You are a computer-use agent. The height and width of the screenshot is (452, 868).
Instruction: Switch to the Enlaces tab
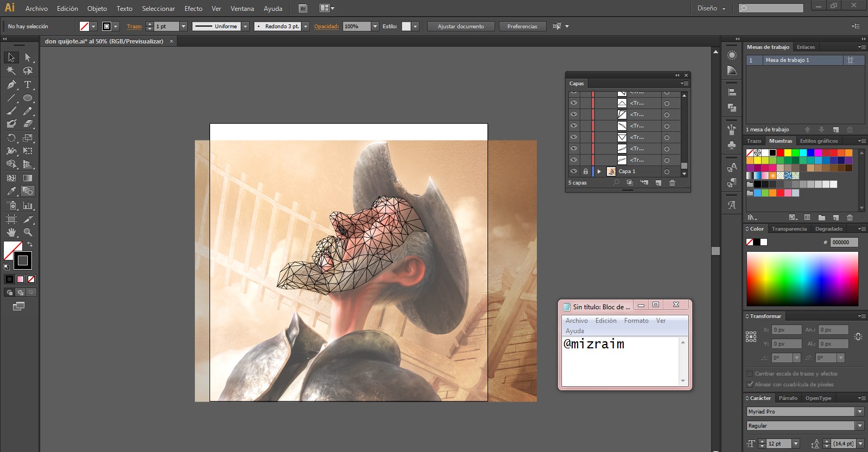tap(806, 47)
